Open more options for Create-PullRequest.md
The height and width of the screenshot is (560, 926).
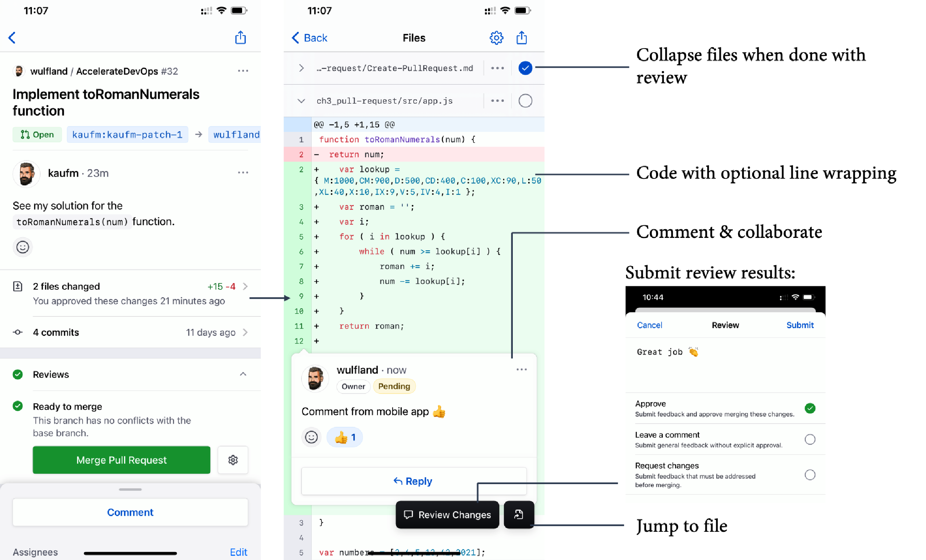coord(497,68)
